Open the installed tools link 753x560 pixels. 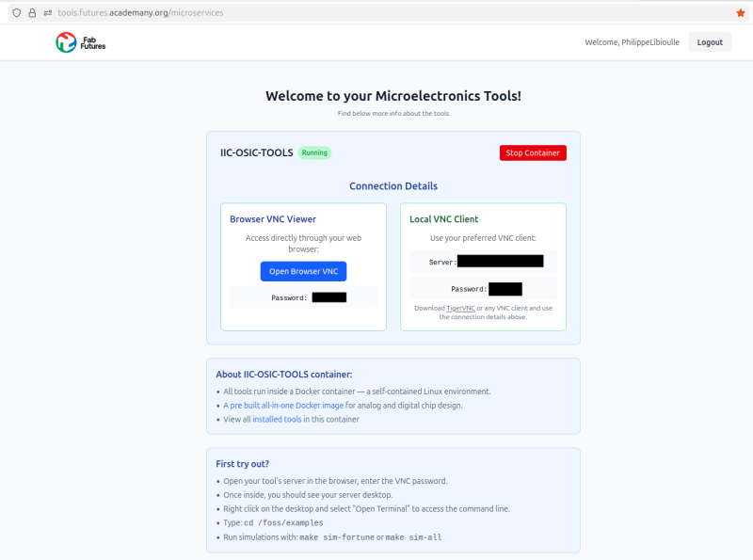pos(277,419)
